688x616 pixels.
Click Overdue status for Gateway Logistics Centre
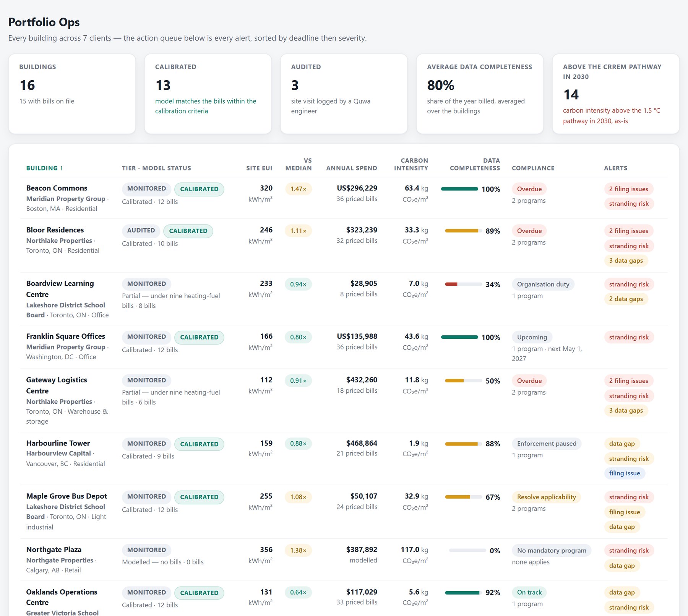[529, 380]
